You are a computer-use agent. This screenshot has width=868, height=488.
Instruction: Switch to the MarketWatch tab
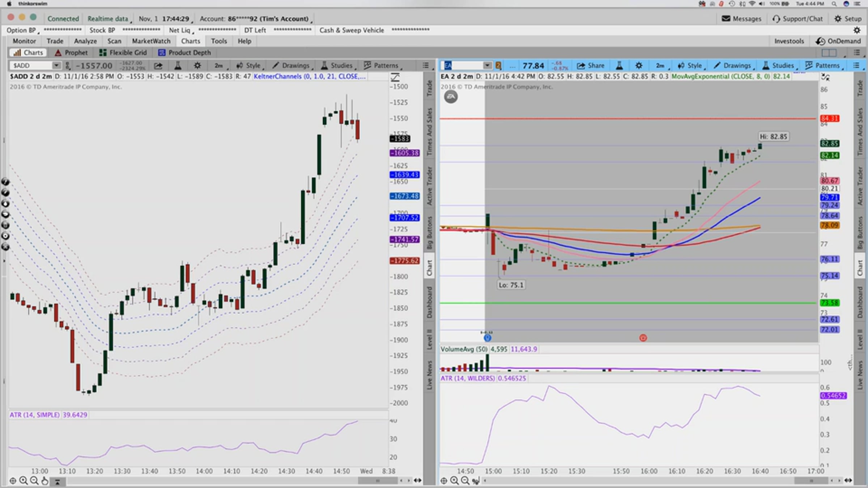151,41
